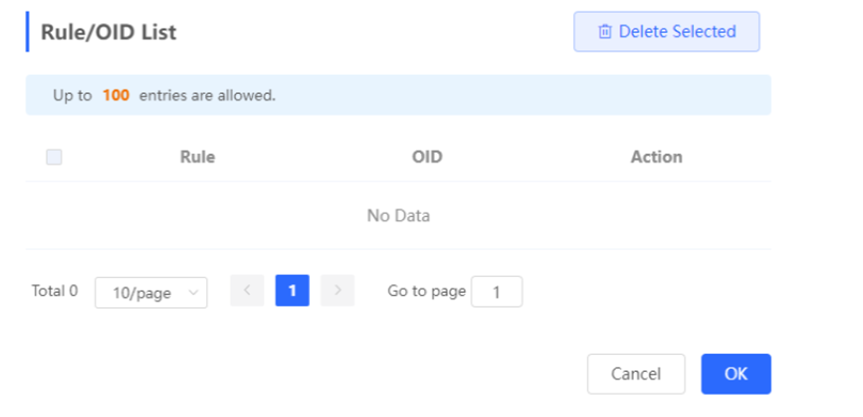Click the OID column header
Viewport: 863px width, 417px height.
427,157
